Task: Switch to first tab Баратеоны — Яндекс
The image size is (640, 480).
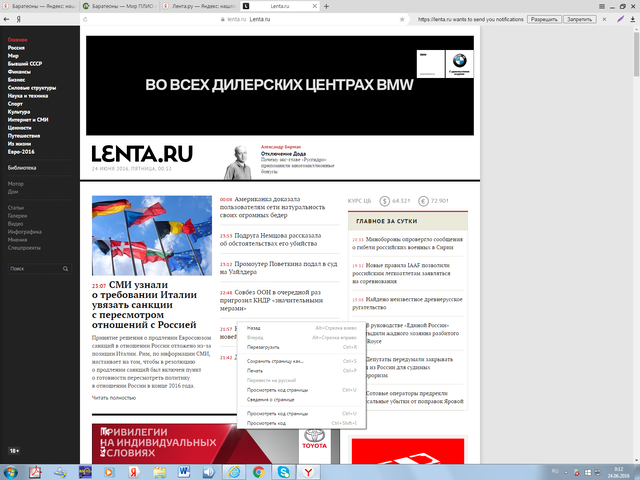Action: tap(40, 6)
